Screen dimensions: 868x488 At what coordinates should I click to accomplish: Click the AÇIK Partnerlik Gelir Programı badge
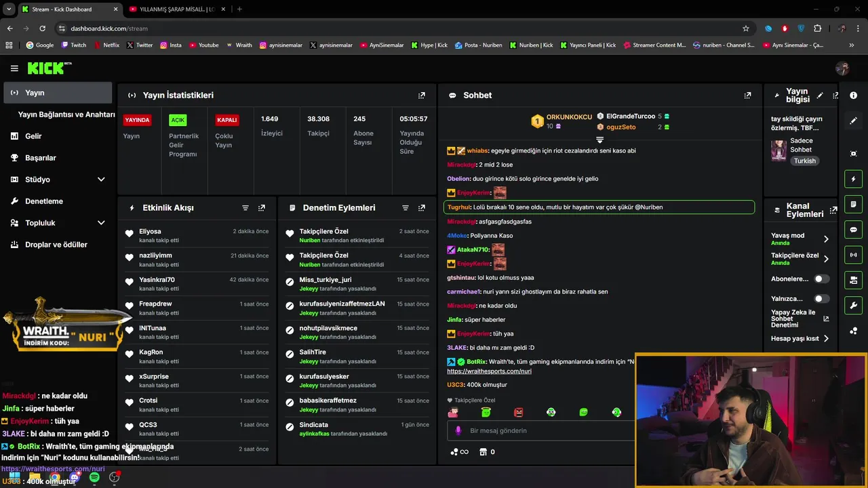coord(178,120)
